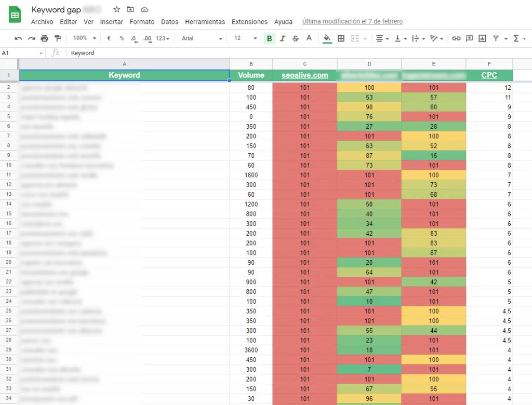Image resolution: width=532 pixels, height=405 pixels.
Task: Toggle strikethrough formatting
Action: pyautogui.click(x=296, y=38)
